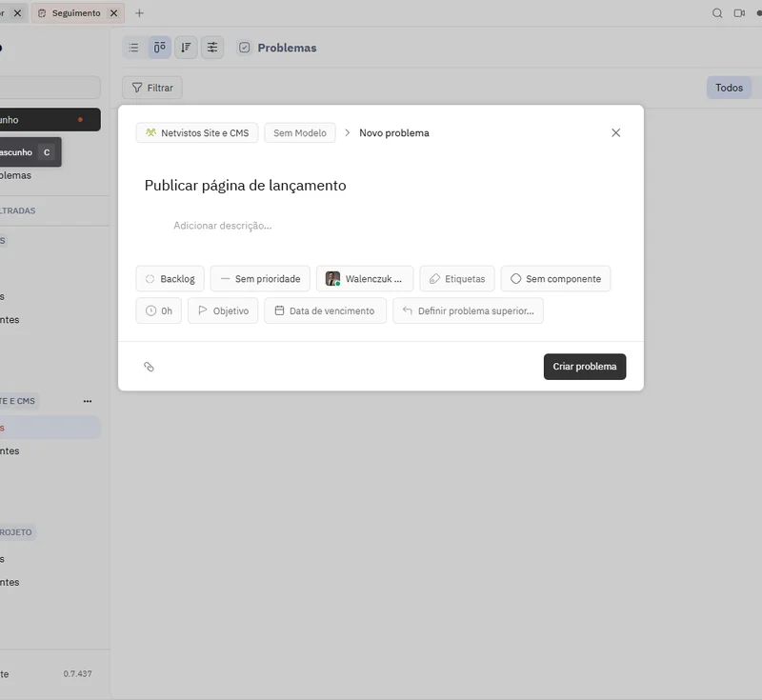Open Netvistos Site e CMS project selector
The image size is (762, 700).
(197, 133)
